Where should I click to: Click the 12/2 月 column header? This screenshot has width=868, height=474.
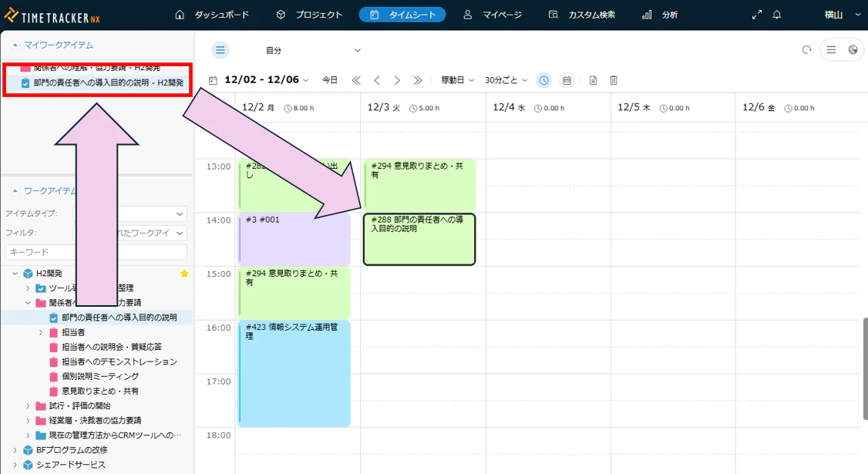click(298, 107)
